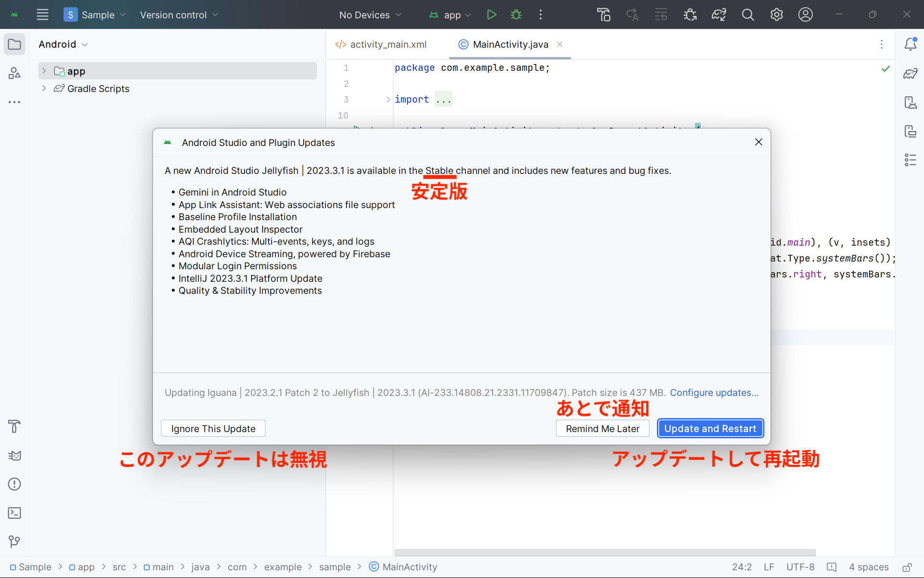The image size is (924, 578).
Task: Click the Android Studio logo in title bar
Action: [14, 14]
